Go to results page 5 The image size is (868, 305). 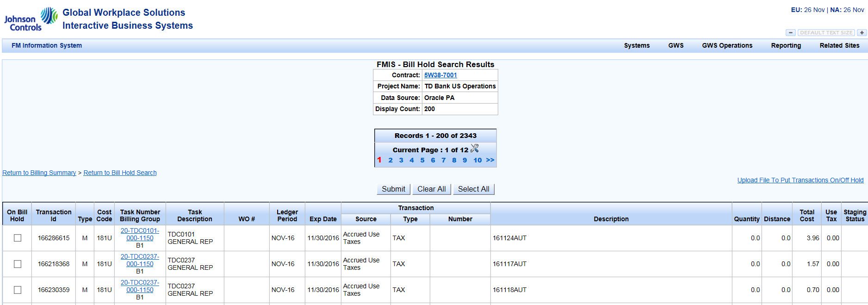(x=422, y=160)
